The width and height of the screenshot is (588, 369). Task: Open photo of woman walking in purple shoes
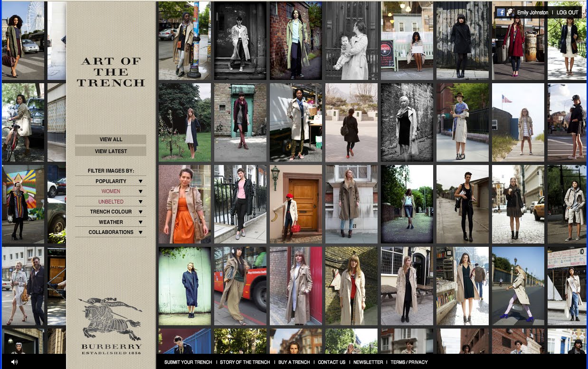click(518, 286)
